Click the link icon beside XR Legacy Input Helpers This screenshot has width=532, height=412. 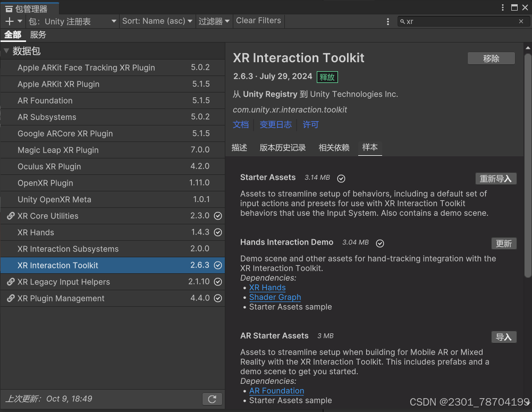[x=11, y=282]
